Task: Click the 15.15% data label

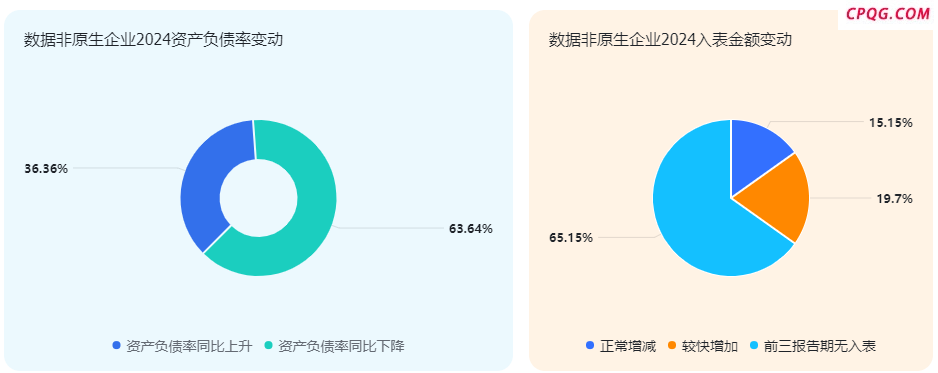Action: coord(891,123)
